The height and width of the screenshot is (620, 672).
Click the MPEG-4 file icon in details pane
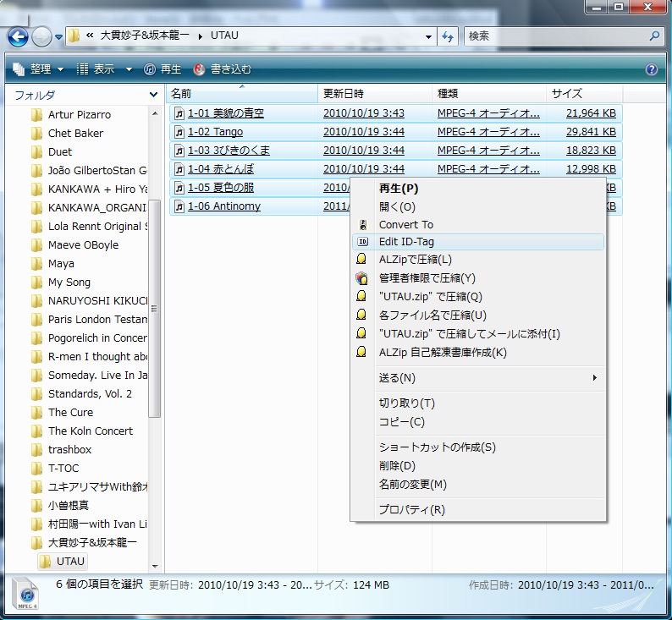click(27, 594)
